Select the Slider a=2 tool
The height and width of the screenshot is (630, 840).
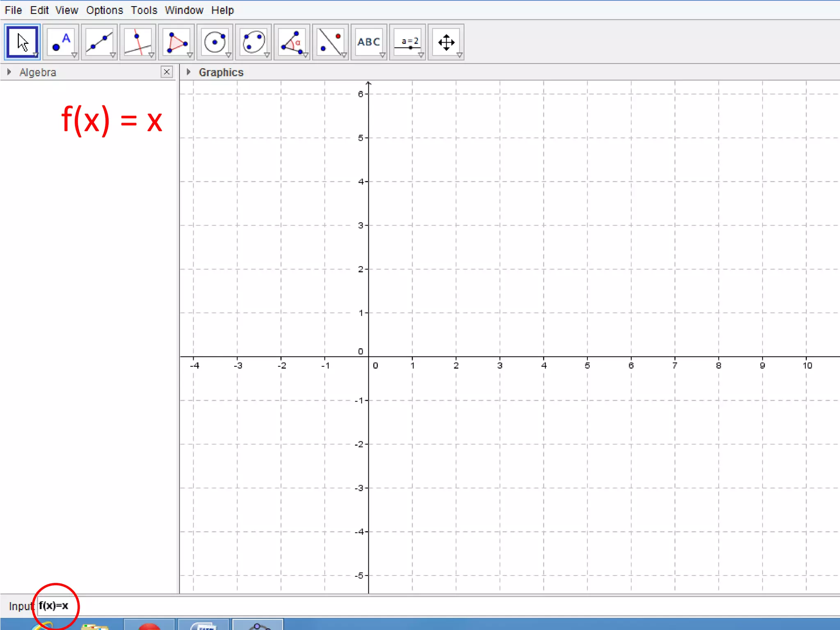click(408, 42)
